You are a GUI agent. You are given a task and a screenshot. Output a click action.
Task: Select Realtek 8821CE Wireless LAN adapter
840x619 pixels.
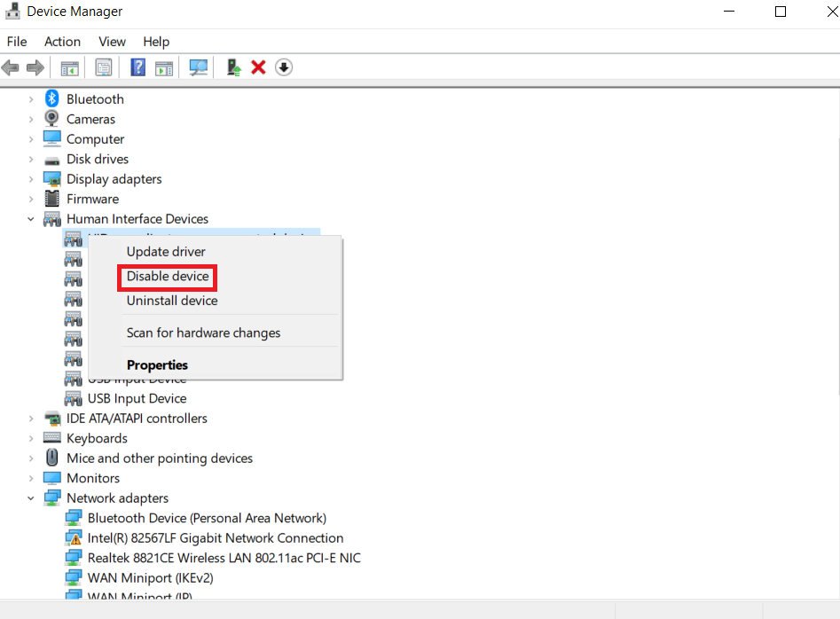[224, 558]
